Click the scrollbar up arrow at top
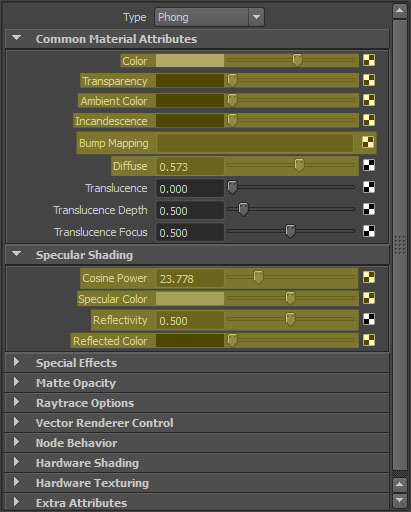This screenshot has width=411, height=512. pos(399,11)
